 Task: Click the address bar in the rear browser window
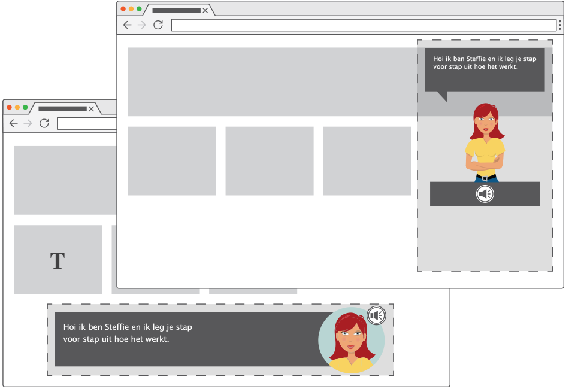click(87, 123)
